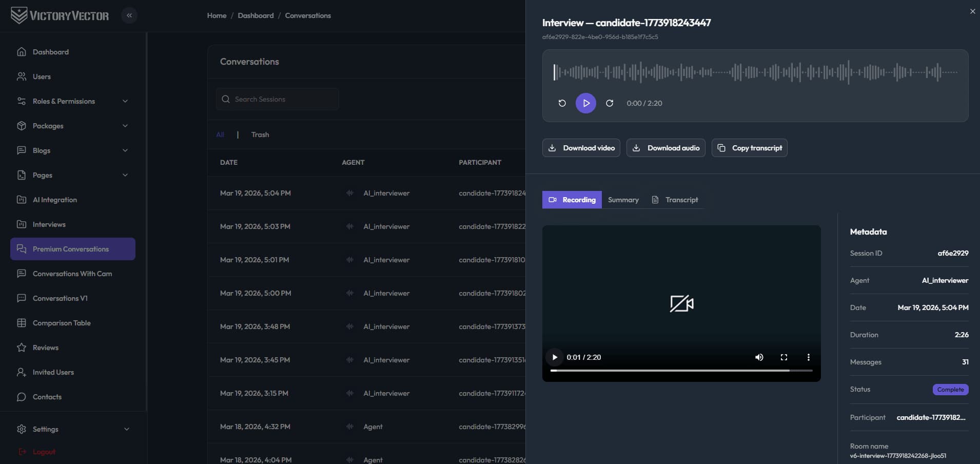
Task: Play the video recording
Action: coord(555,357)
